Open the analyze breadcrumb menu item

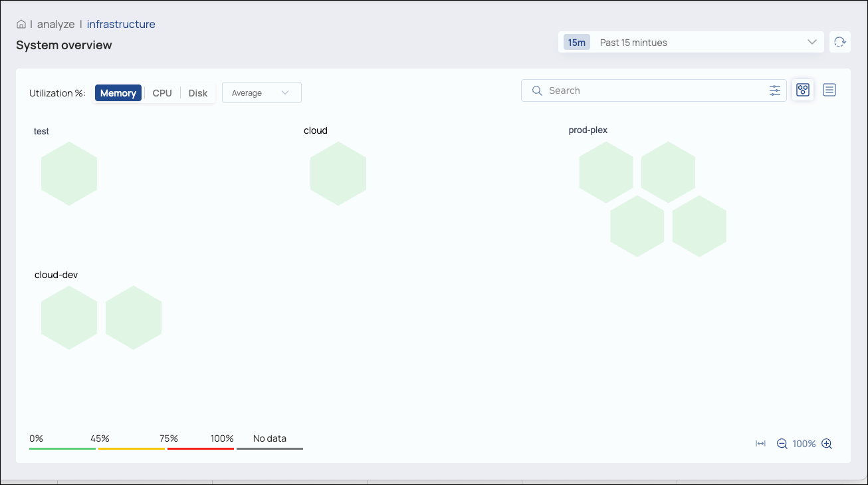(x=55, y=24)
